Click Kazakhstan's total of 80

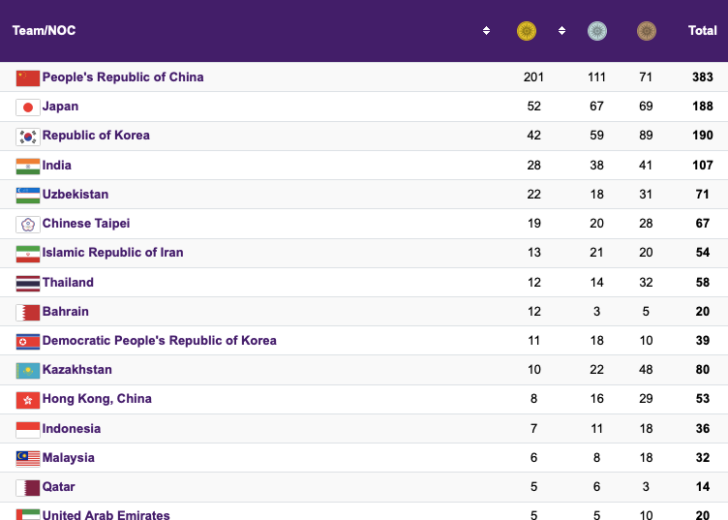coord(702,370)
